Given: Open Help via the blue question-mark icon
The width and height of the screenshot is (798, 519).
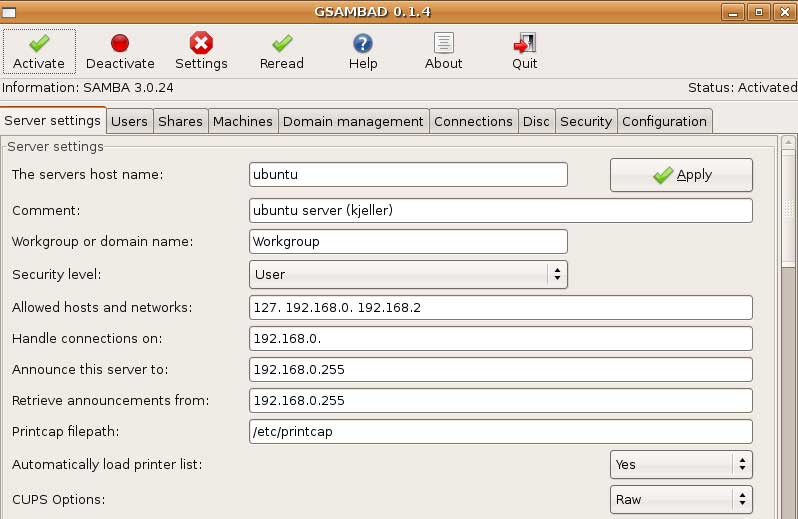Looking at the screenshot, I should (363, 43).
